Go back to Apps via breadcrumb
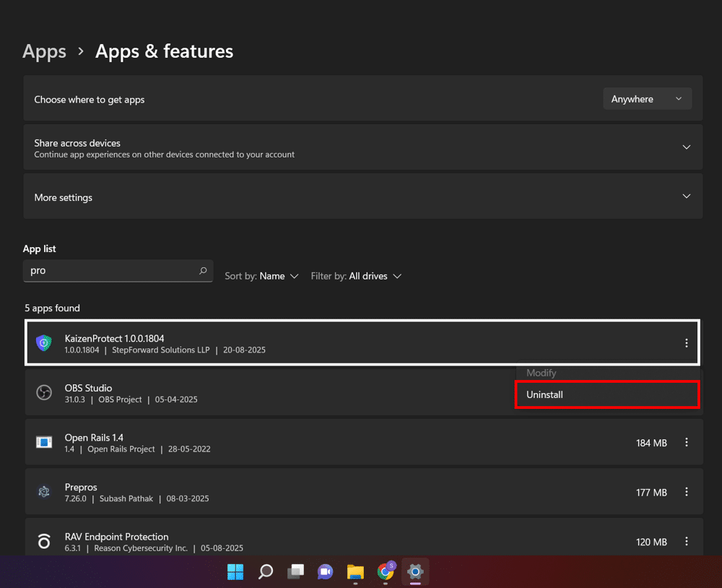 (x=44, y=51)
